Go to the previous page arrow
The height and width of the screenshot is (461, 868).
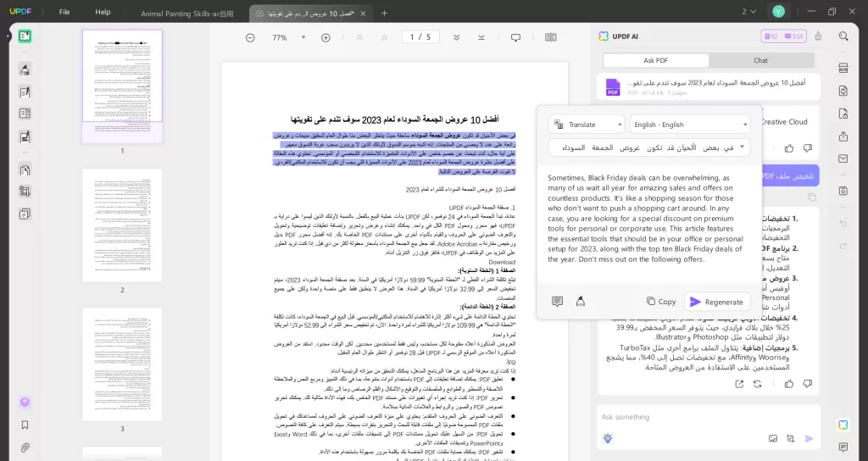pyautogui.click(x=384, y=37)
